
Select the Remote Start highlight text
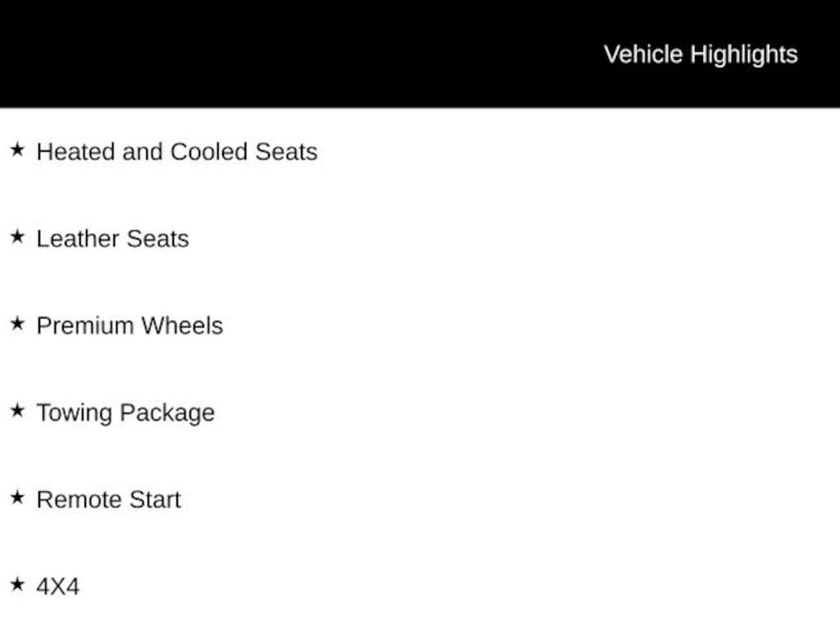click(108, 500)
